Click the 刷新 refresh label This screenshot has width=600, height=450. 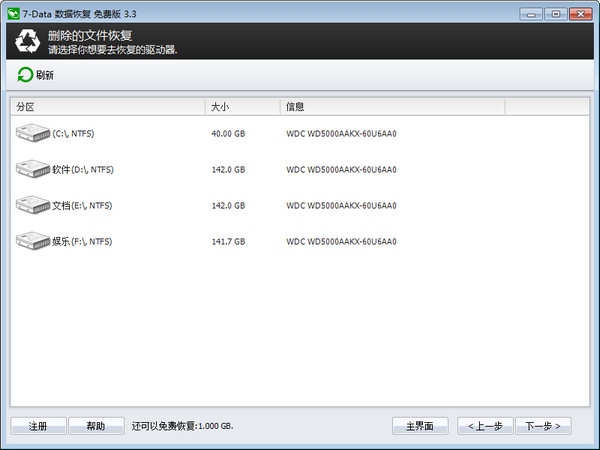click(x=45, y=75)
